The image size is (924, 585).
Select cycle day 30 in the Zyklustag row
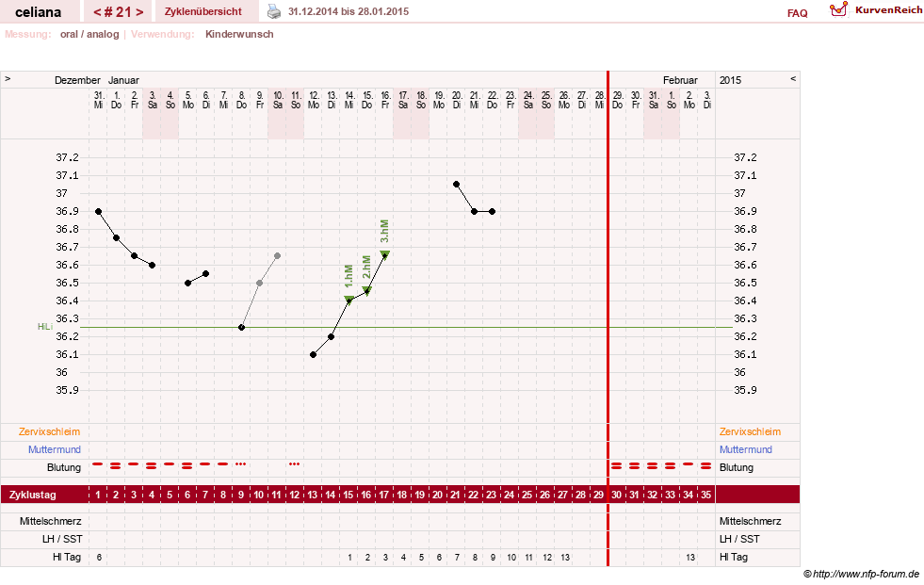[x=616, y=495]
